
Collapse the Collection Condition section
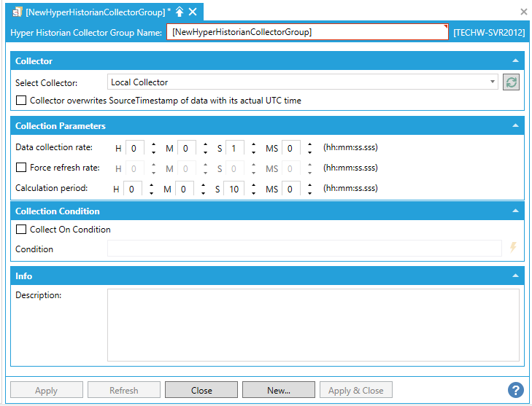pos(516,211)
